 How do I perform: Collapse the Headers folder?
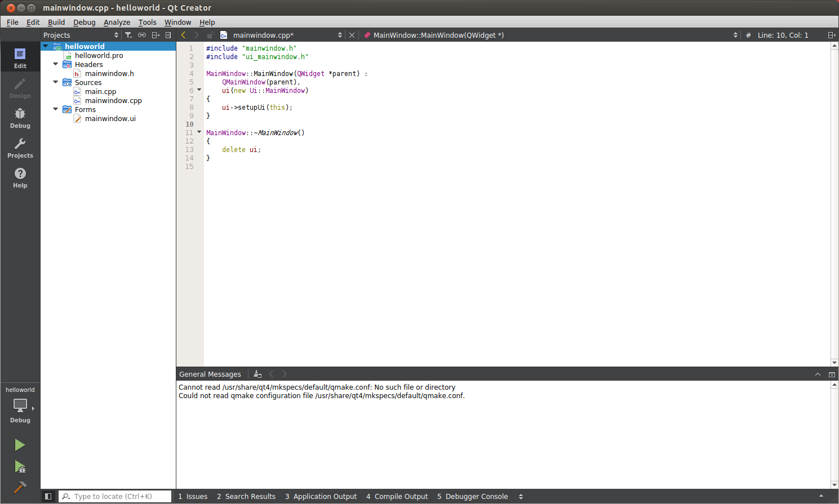[56, 64]
